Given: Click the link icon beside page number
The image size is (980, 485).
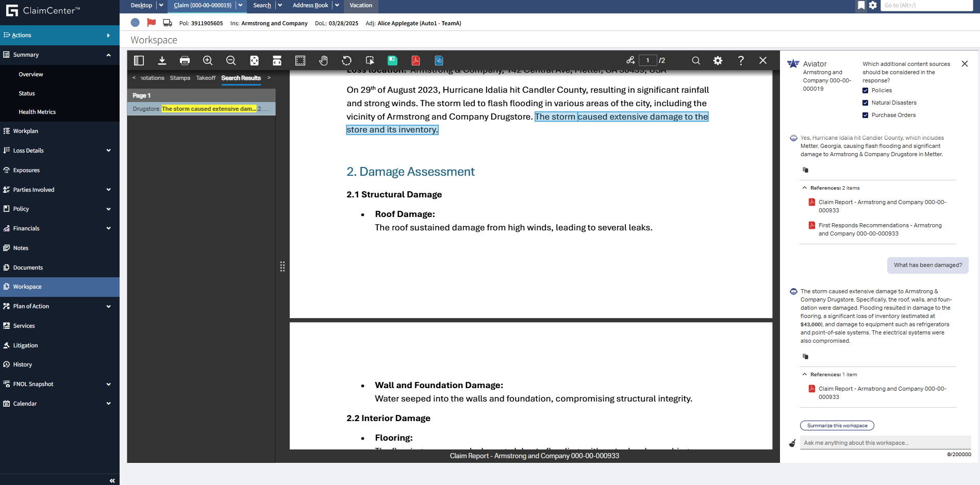Looking at the screenshot, I should 630,60.
